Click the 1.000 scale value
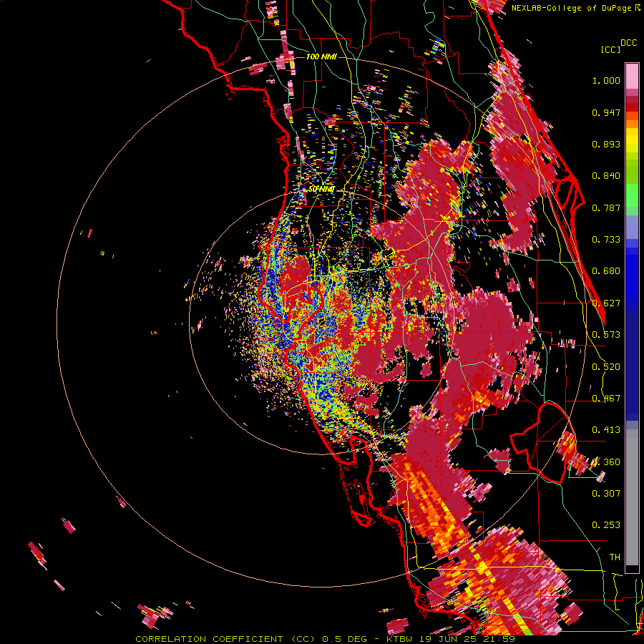 click(x=606, y=80)
